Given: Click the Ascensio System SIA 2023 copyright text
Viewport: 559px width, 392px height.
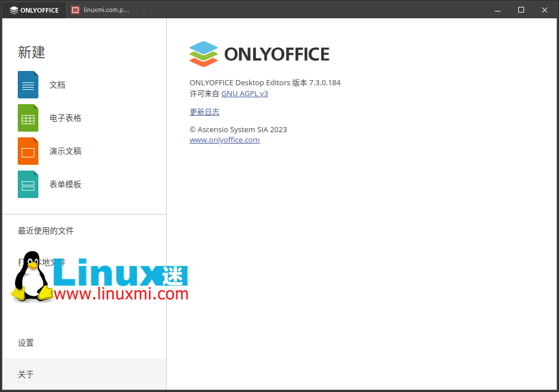Looking at the screenshot, I should point(238,129).
